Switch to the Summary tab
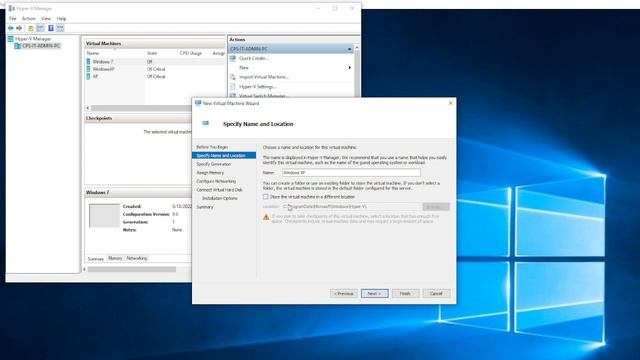 pyautogui.click(x=96, y=259)
